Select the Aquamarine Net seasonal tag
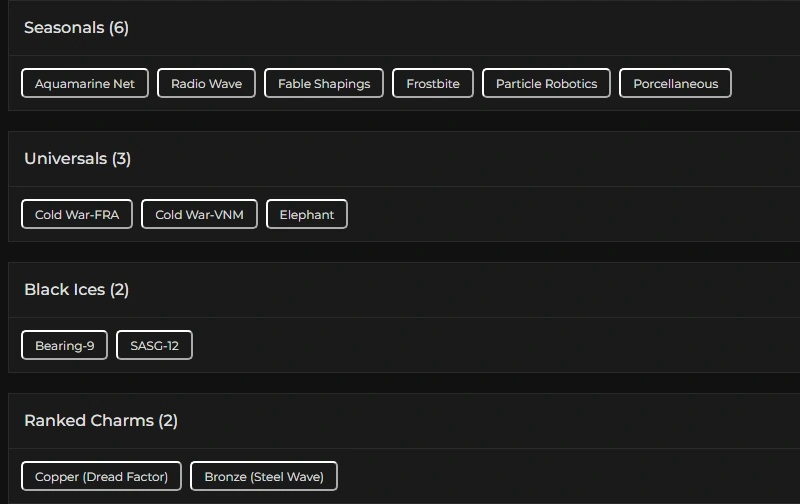The width and height of the screenshot is (800, 504). 85,83
